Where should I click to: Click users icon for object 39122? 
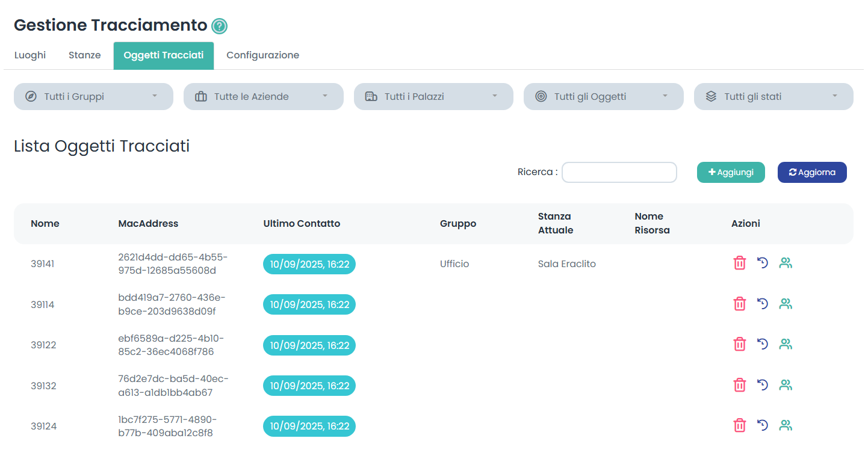(x=786, y=344)
